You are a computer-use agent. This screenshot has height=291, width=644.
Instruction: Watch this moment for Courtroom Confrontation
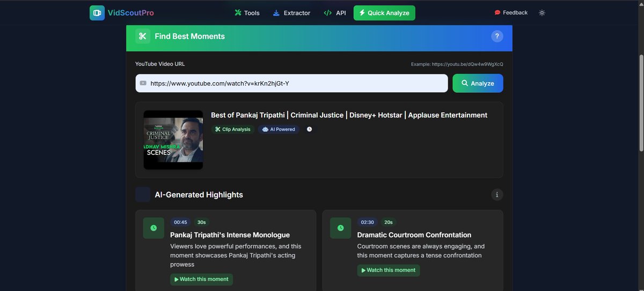pos(389,270)
